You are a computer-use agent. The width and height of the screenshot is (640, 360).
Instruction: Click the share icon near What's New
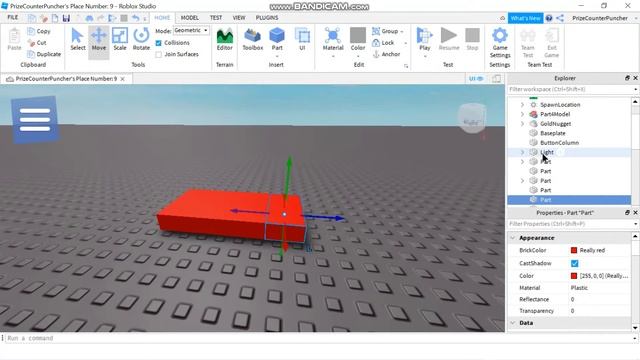pos(560,18)
